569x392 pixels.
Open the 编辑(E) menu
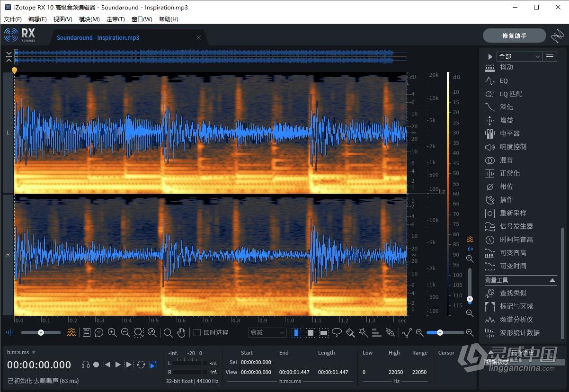pos(37,19)
